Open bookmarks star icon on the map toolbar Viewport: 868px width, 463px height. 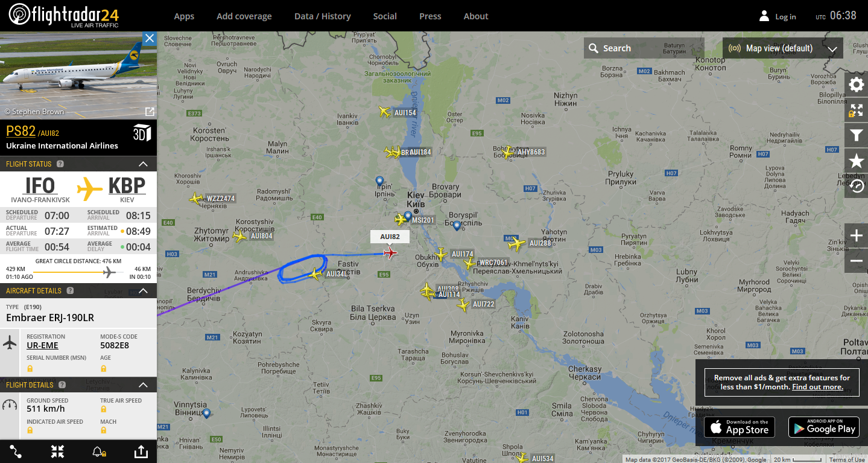[x=856, y=161]
